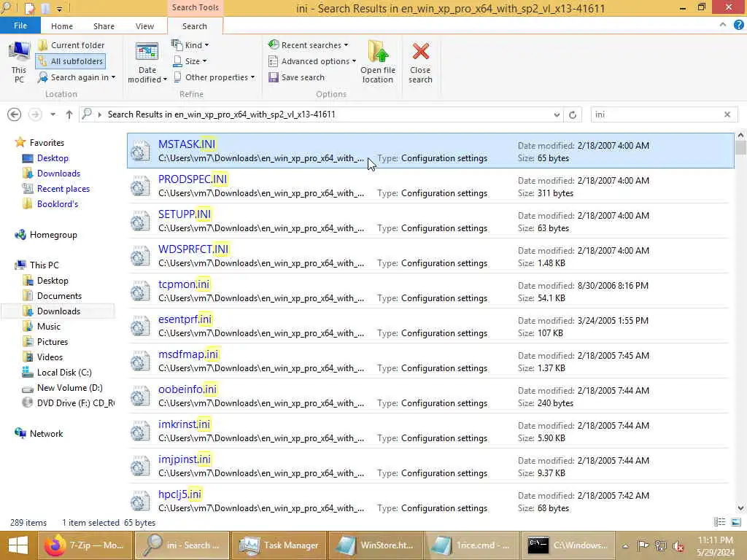
Task: Open Advanced options dropdown
Action: 312,61
